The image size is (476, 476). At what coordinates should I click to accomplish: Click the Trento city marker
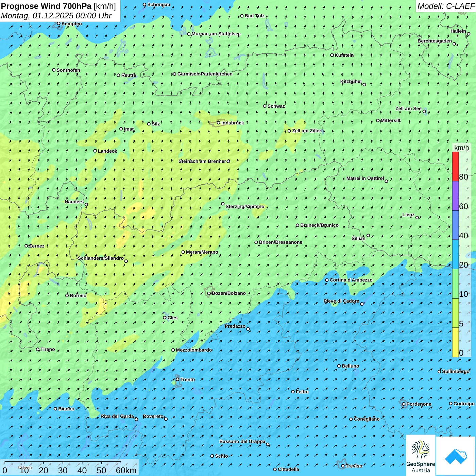(177, 379)
